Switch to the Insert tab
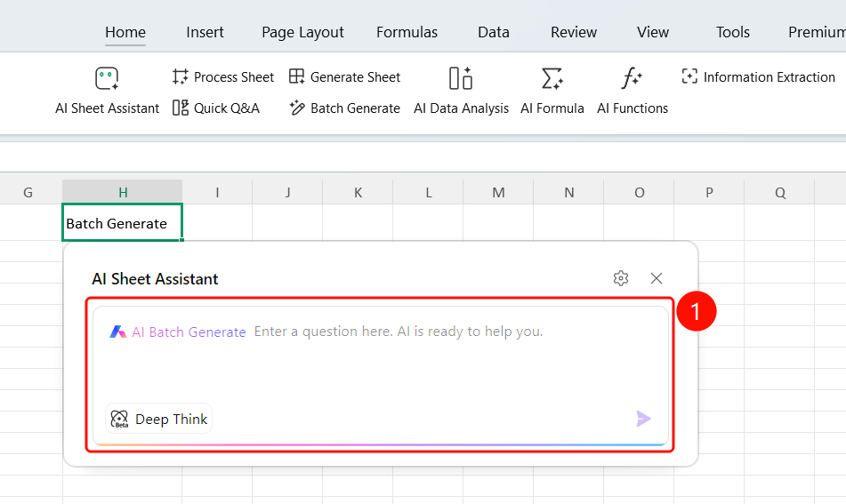Image resolution: width=846 pixels, height=504 pixels. (205, 32)
